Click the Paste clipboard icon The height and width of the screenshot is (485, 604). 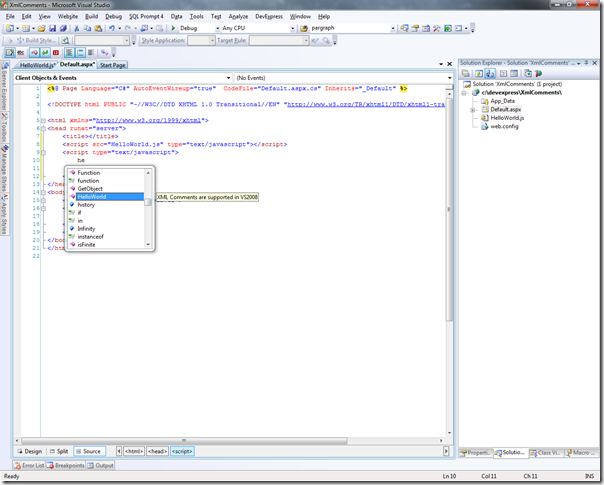point(99,28)
